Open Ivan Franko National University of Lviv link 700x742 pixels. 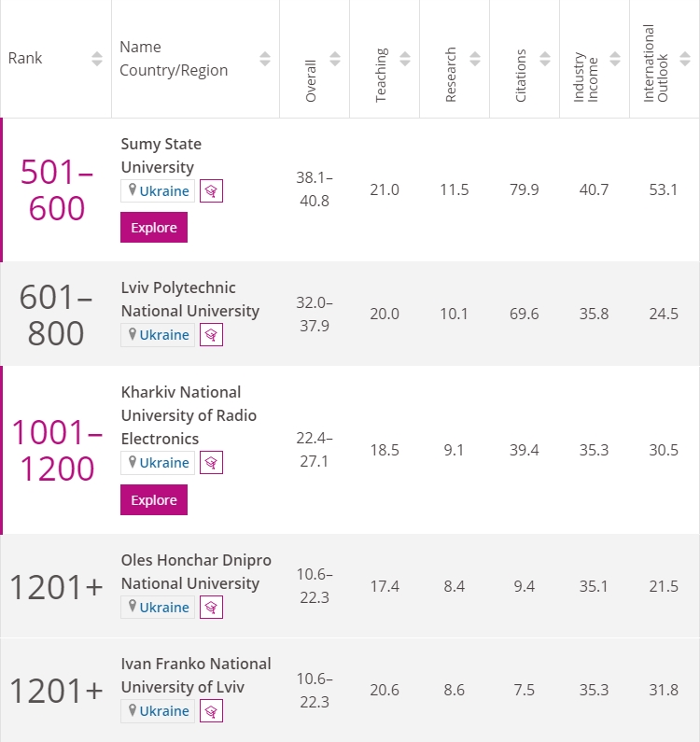click(x=196, y=676)
